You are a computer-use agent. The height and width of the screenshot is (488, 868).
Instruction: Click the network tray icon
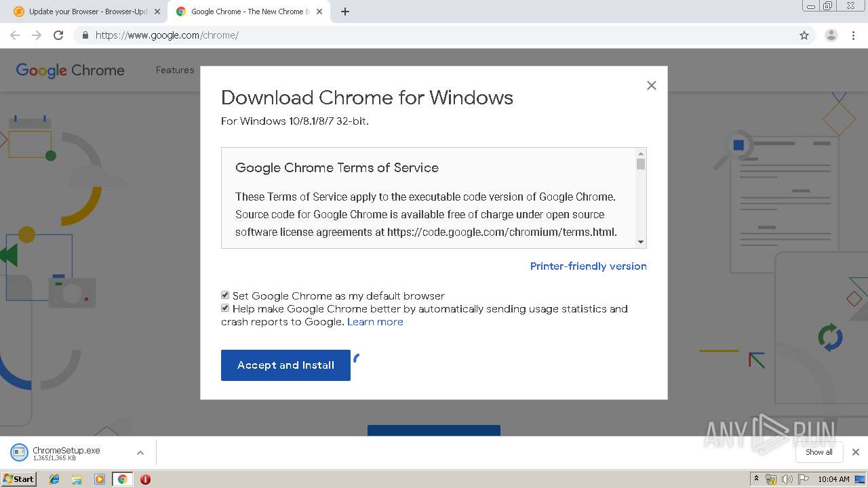tap(771, 479)
